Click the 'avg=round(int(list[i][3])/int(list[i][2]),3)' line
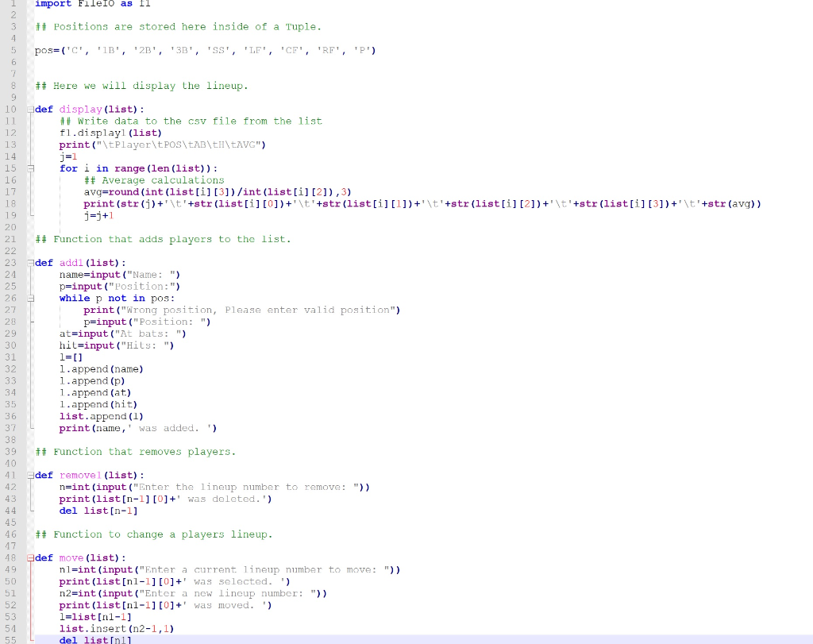813x644 pixels. point(218,192)
